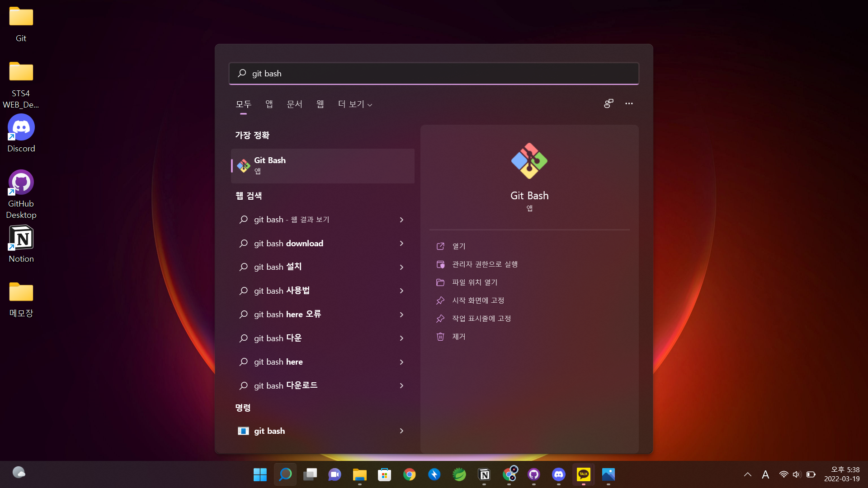This screenshot has width=868, height=488.
Task: Click 관리자 권한으로 실행 action
Action: click(x=485, y=264)
